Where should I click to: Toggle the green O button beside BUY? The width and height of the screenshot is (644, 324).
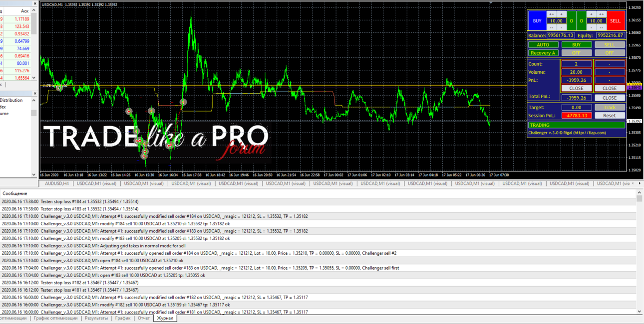572,20
